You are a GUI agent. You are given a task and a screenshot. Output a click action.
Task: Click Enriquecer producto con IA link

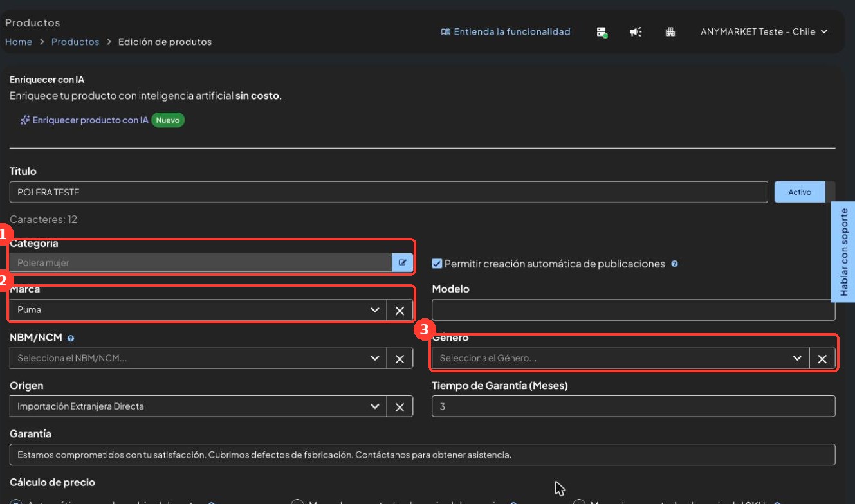(91, 120)
